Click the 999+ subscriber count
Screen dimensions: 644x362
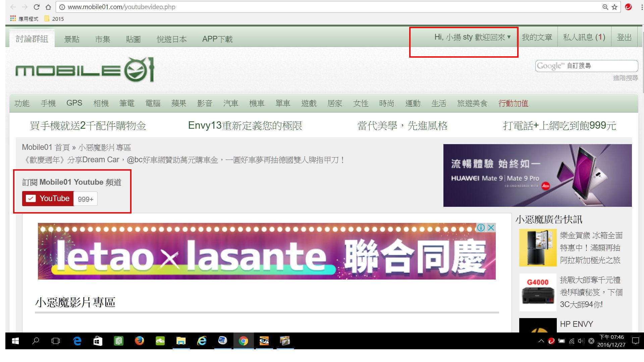tap(86, 199)
